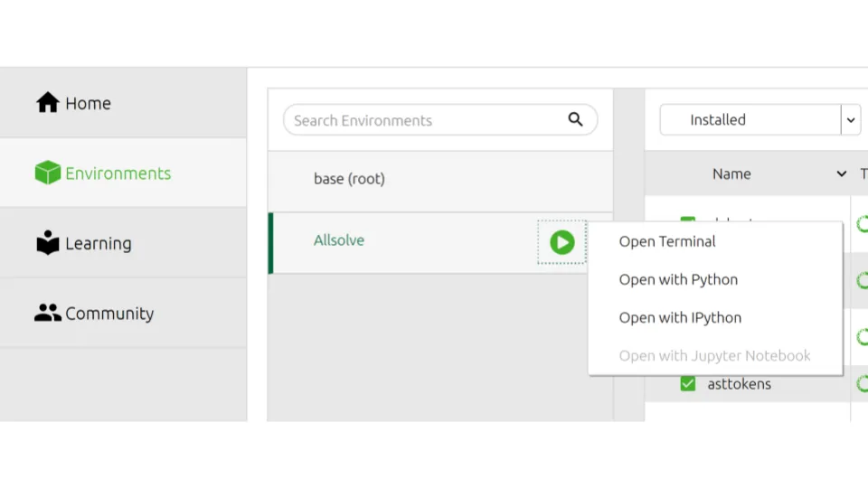Pick Open with IPython from the menu

point(680,317)
